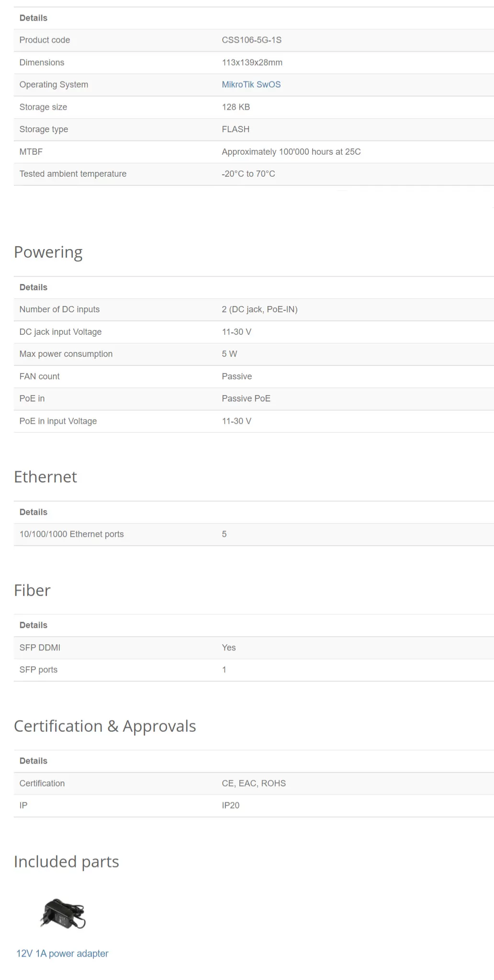Click the PoE in Passive PoE value
Screen dimensions: 494x980
coord(246,399)
